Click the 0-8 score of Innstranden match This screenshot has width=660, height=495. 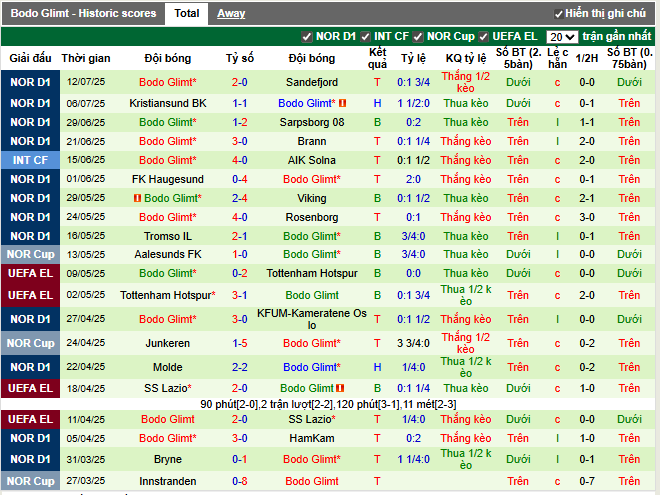click(x=240, y=481)
